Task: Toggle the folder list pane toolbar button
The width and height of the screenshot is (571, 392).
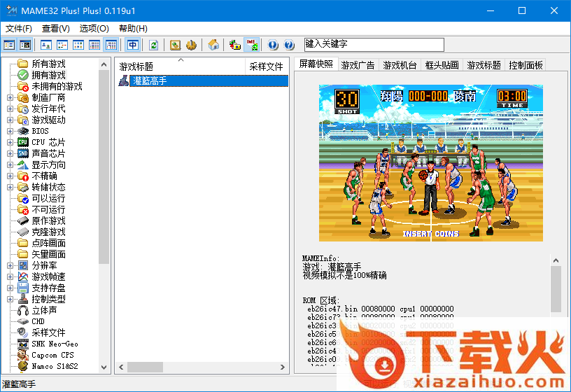Action: (9, 45)
